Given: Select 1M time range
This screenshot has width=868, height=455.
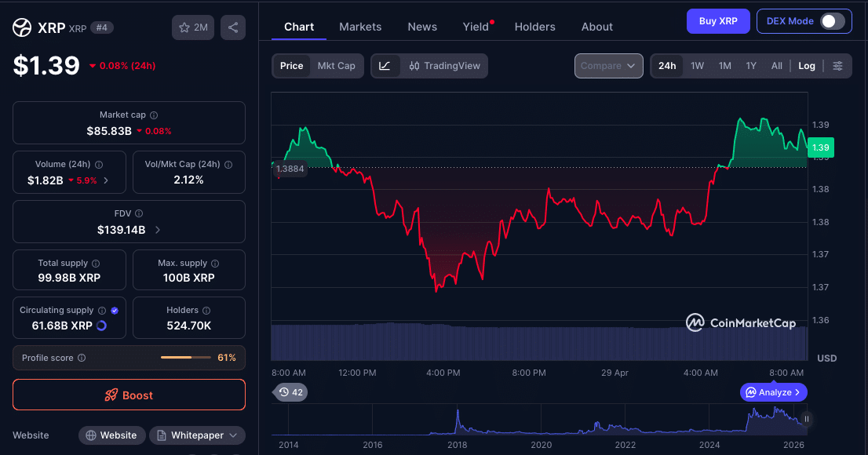Looking at the screenshot, I should (725, 66).
